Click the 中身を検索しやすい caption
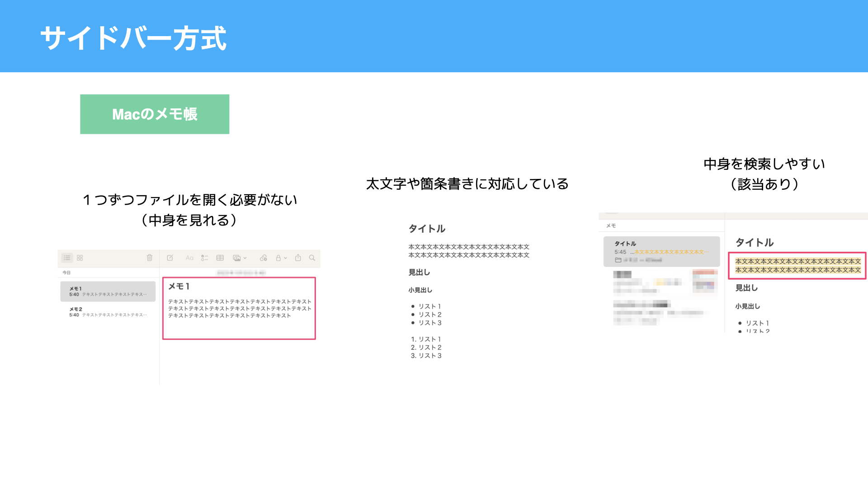 (764, 164)
